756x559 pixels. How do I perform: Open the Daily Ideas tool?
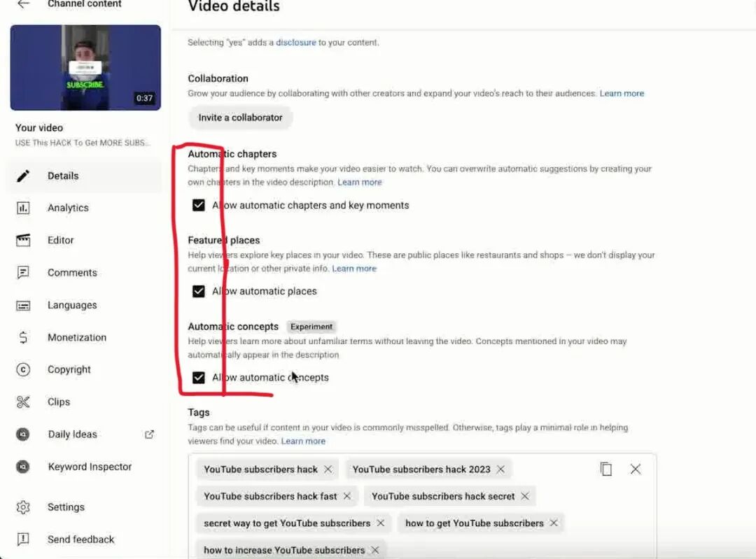[x=72, y=434]
